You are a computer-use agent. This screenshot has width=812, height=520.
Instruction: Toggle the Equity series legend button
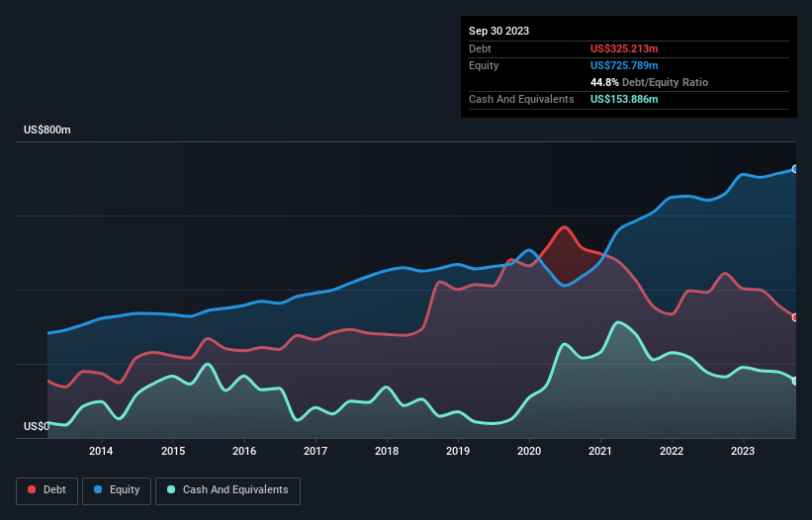[117, 490]
